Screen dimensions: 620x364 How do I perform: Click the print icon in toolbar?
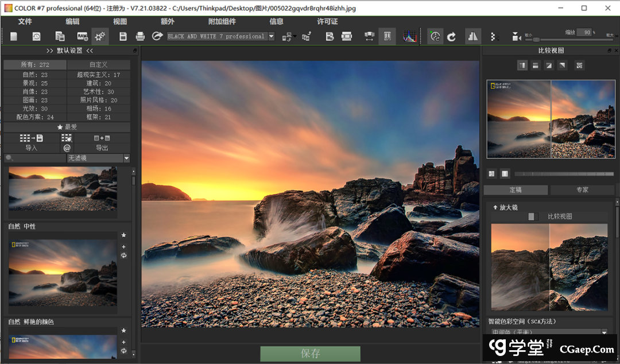(140, 36)
